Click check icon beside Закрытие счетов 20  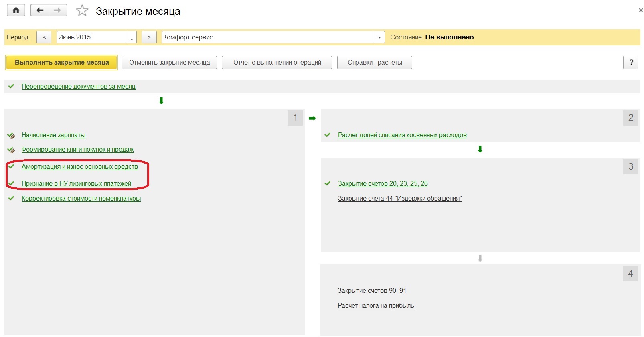click(x=328, y=183)
